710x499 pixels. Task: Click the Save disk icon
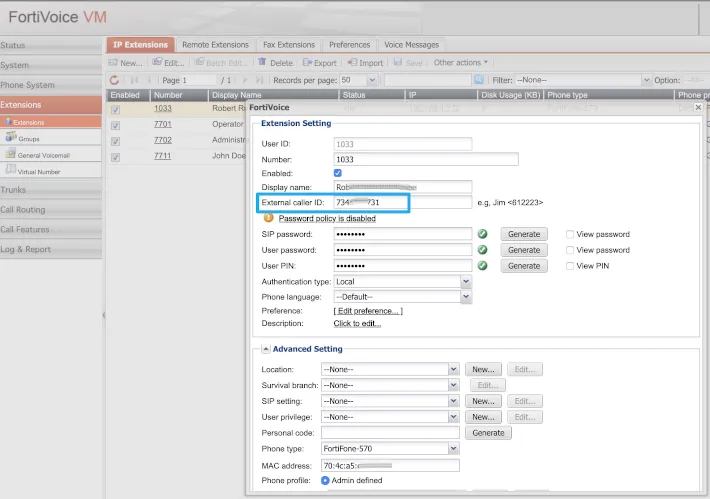398,62
